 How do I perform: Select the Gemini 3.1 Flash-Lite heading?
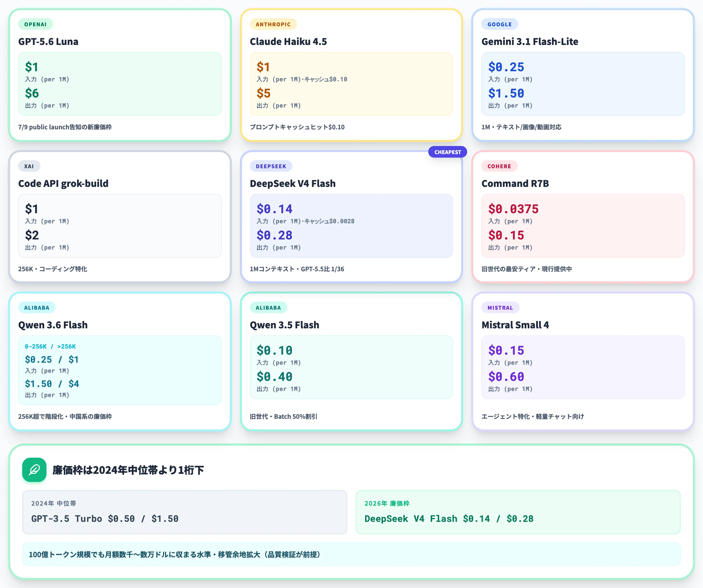(x=530, y=41)
